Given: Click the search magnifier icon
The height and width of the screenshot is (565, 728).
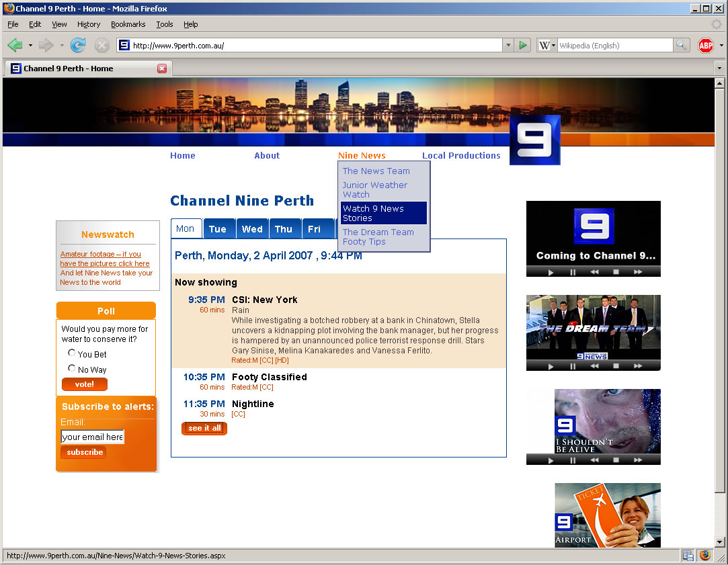Looking at the screenshot, I should (x=682, y=45).
